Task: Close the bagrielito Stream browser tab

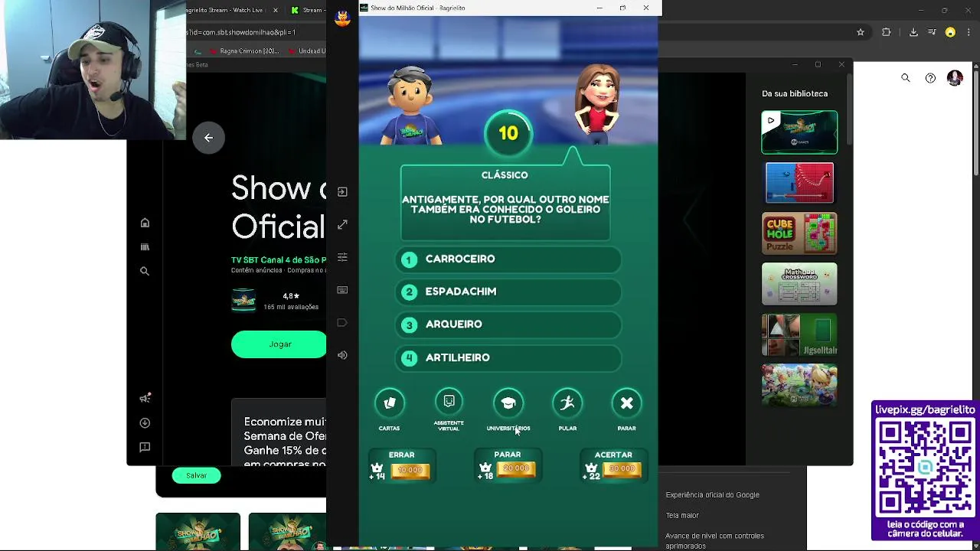Action: coord(274,10)
